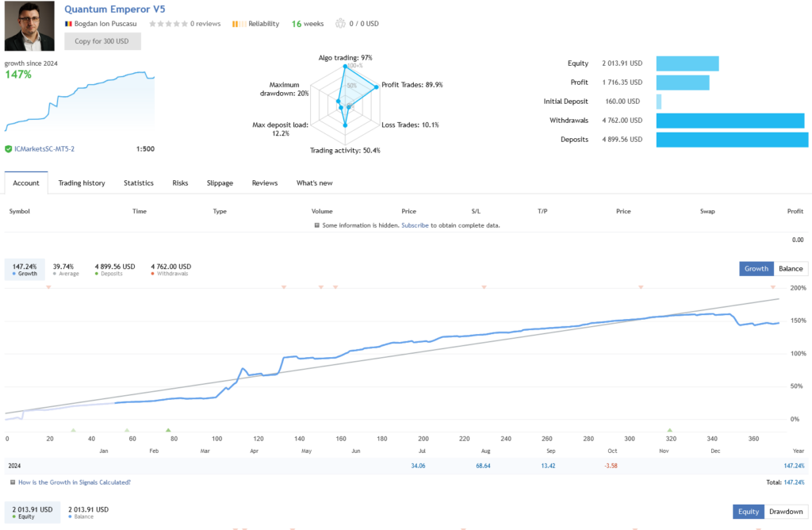Switch chart to Balance view

pyautogui.click(x=790, y=268)
